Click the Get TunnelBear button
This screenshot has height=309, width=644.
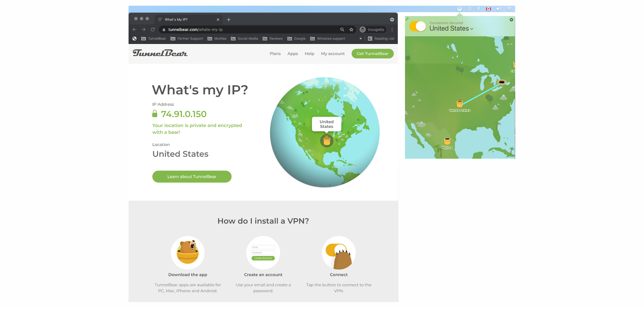click(373, 54)
